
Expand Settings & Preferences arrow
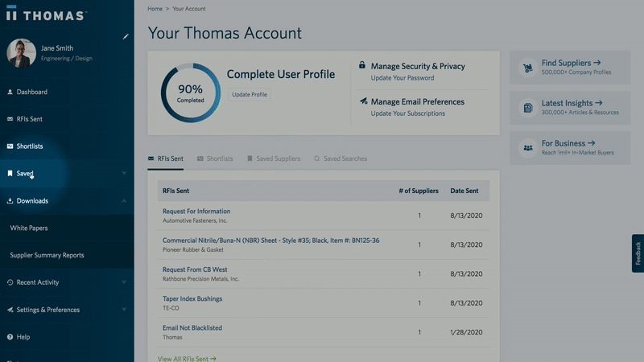[x=124, y=310]
